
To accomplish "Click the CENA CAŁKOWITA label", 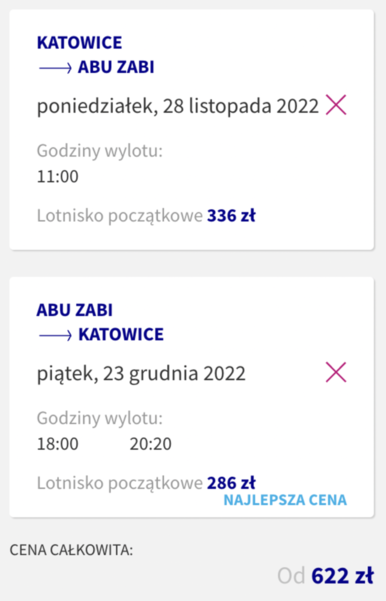I will pyautogui.click(x=71, y=550).
